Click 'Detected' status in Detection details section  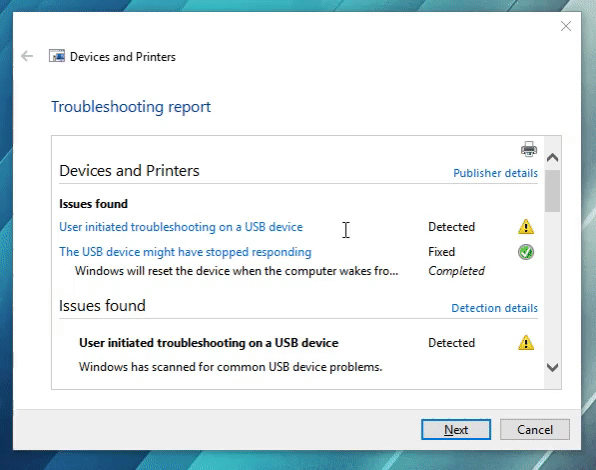[x=452, y=343]
